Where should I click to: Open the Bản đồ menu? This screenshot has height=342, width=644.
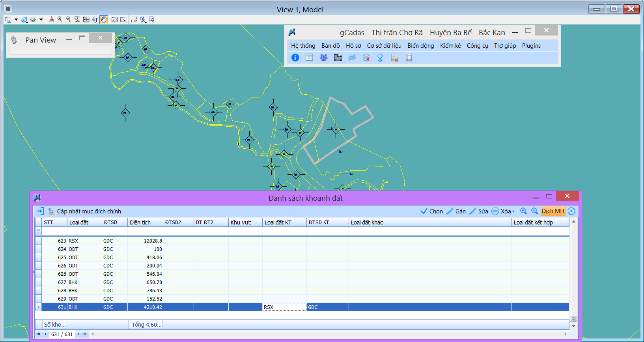pos(330,46)
